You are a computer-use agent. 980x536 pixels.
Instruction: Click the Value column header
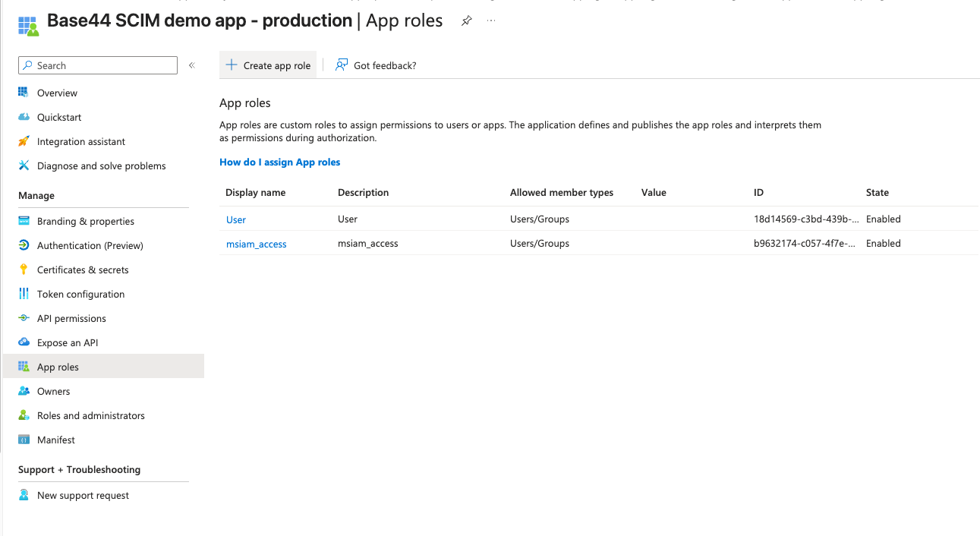click(x=654, y=192)
